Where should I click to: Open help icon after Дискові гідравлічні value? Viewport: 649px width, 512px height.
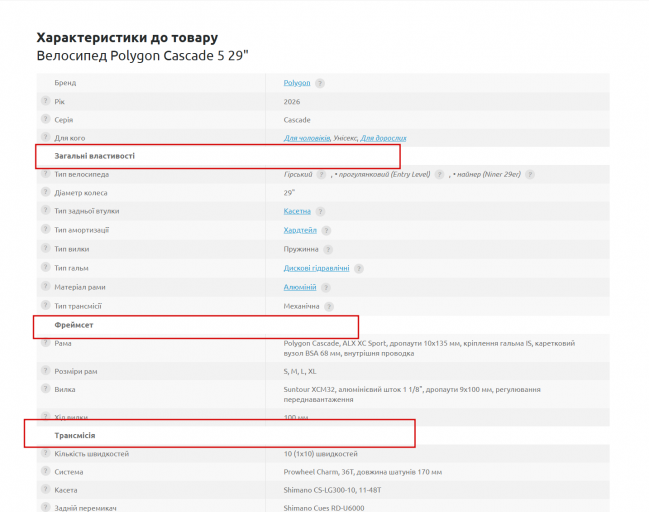(359, 269)
